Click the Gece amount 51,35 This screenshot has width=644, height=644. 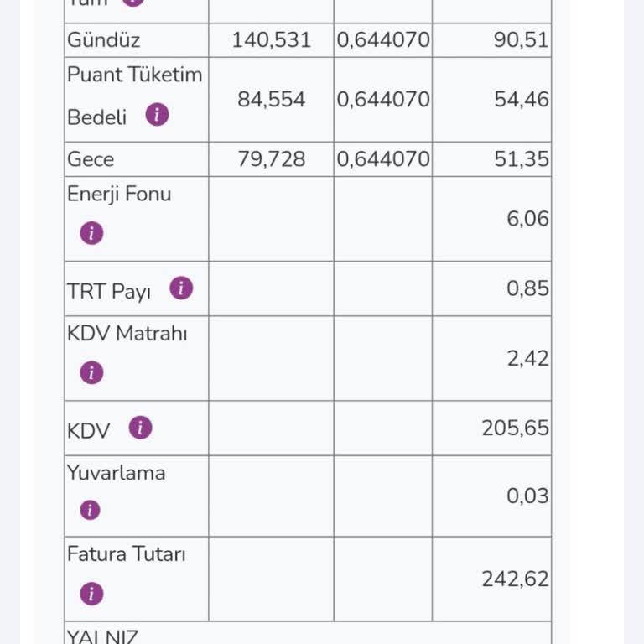[522, 159]
